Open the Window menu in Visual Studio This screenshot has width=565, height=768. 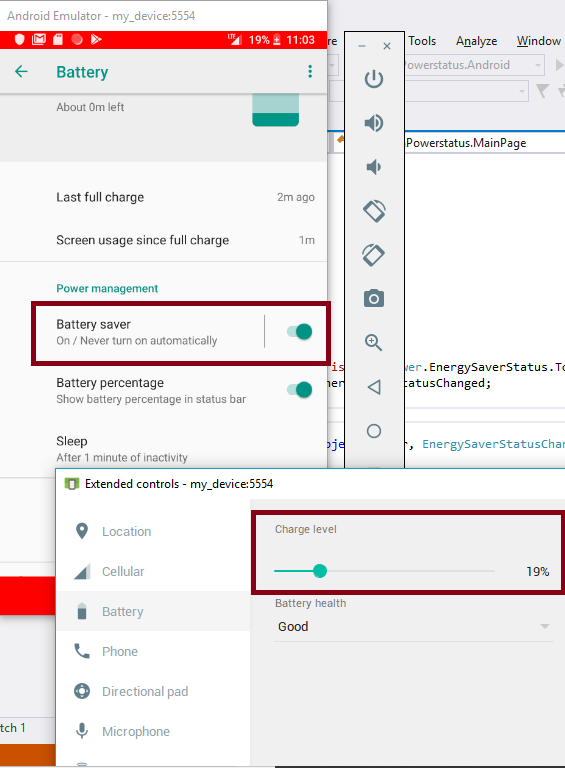click(x=539, y=41)
